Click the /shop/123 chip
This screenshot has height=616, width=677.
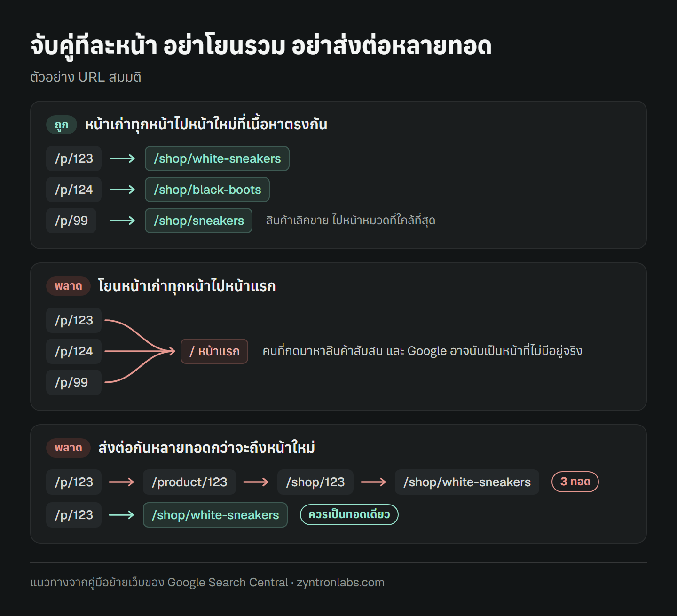click(x=315, y=482)
